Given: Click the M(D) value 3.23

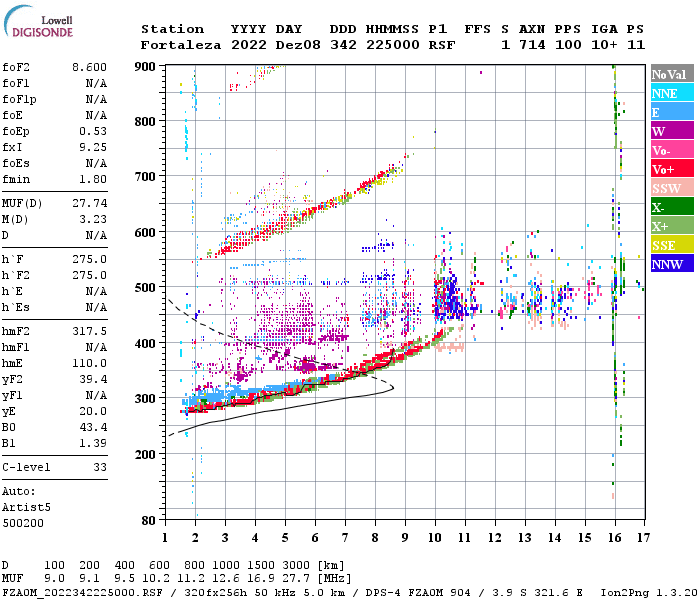Looking at the screenshot, I should [93, 220].
